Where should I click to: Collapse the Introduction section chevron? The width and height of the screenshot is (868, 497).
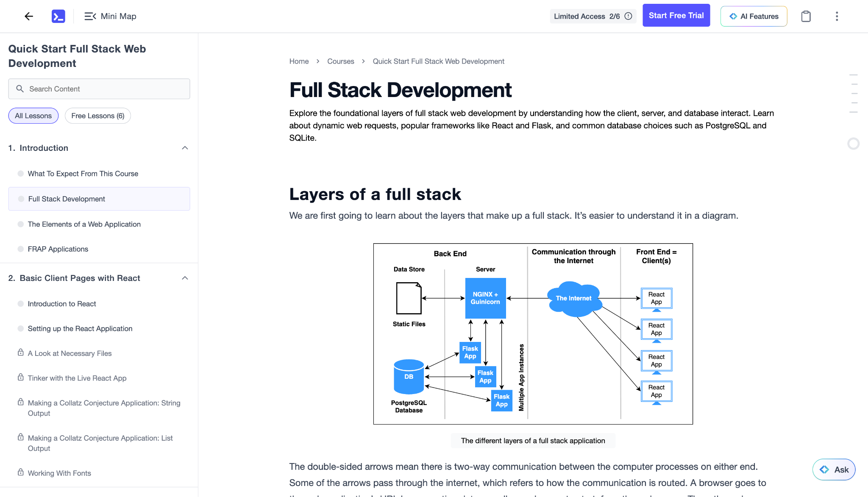coord(185,148)
